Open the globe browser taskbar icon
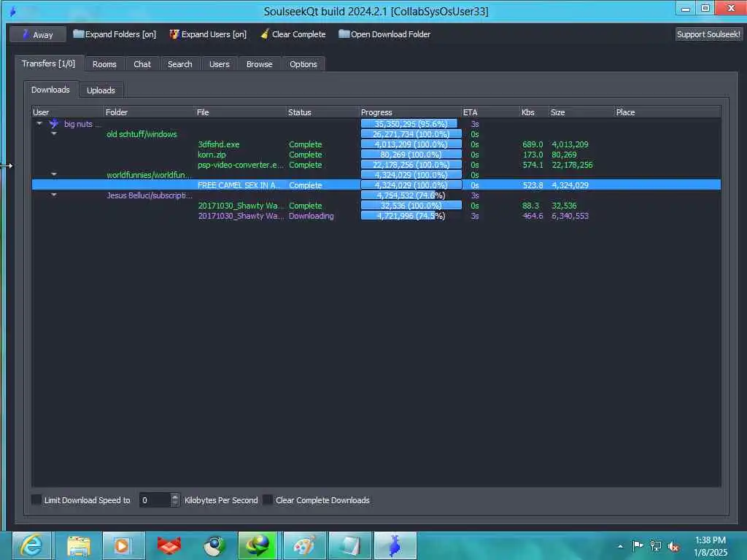The image size is (747, 560). (x=214, y=545)
